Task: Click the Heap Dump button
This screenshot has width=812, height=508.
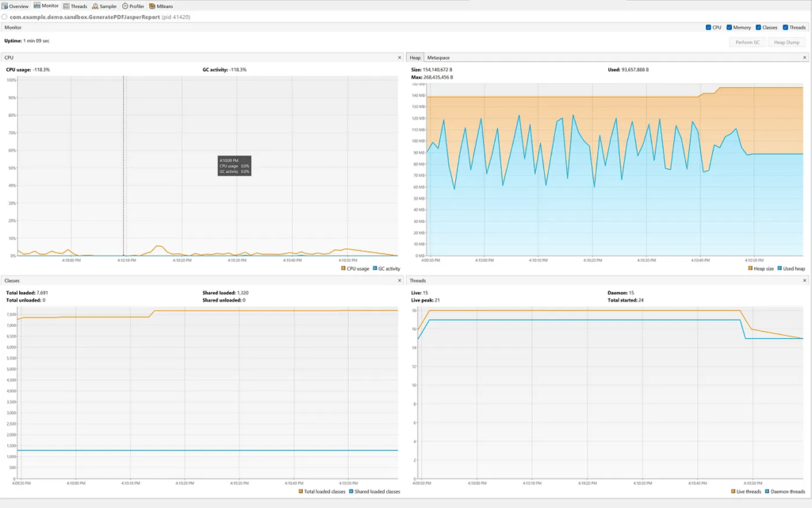Action: tap(788, 42)
